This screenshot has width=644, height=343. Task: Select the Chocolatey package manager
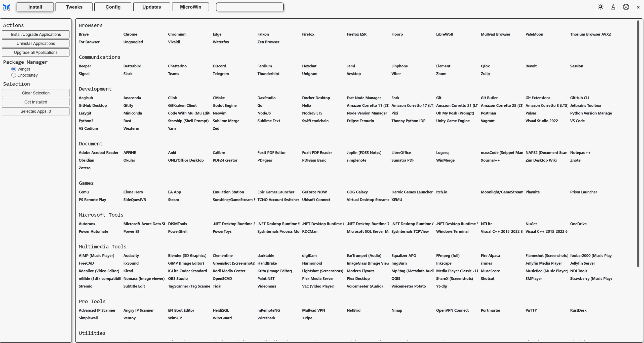tap(14, 75)
